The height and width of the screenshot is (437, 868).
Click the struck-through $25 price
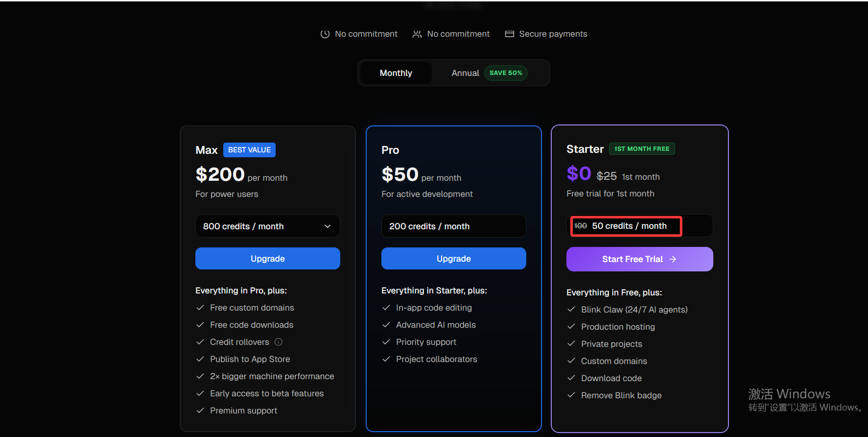click(607, 176)
